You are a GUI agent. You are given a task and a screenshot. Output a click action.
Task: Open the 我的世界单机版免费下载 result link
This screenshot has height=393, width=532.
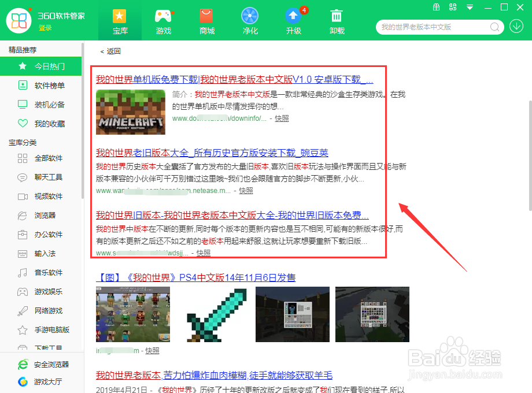[234, 80]
